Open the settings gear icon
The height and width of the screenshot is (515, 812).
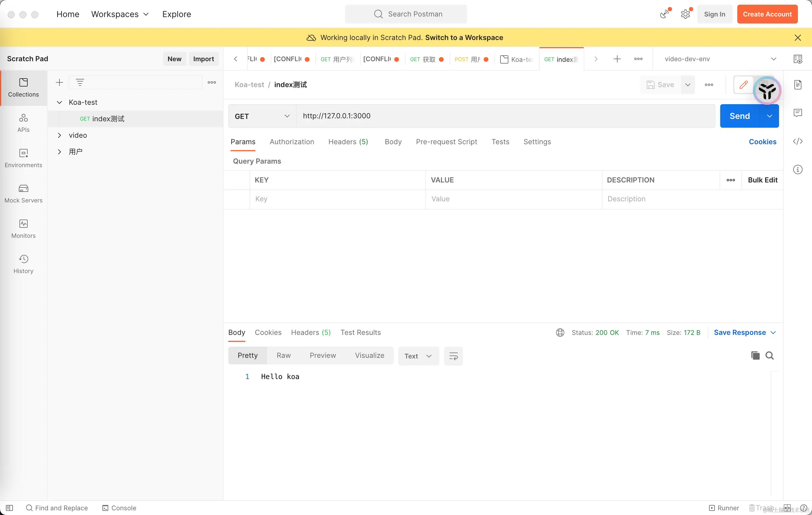click(685, 14)
